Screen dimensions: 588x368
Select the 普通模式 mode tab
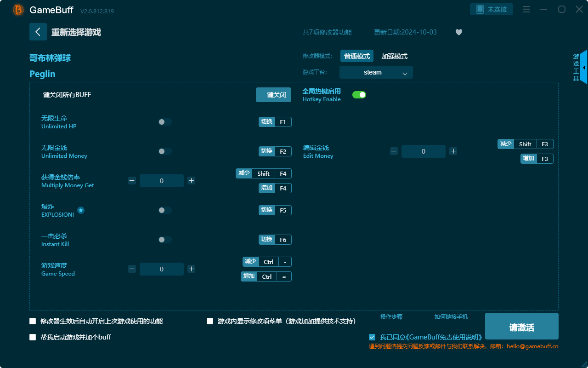coord(357,56)
